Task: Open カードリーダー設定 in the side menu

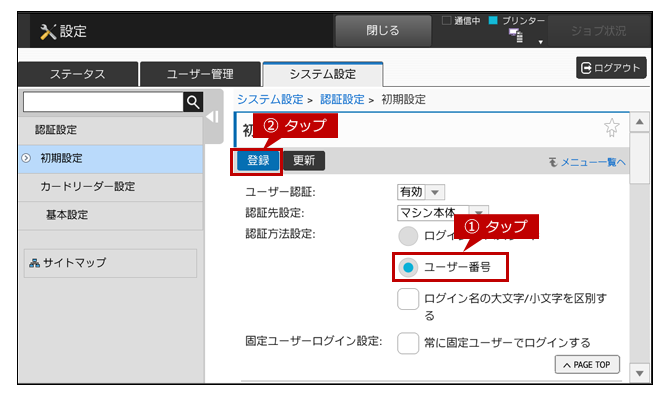Action: click(x=111, y=187)
